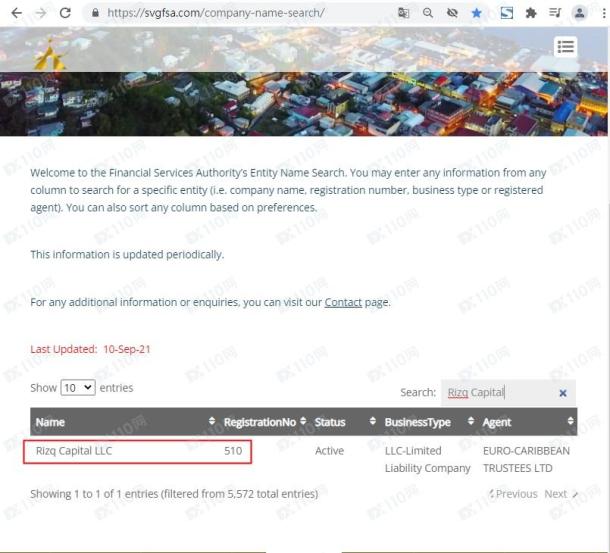
Task: Go back with the browser back arrow
Action: [x=16, y=13]
